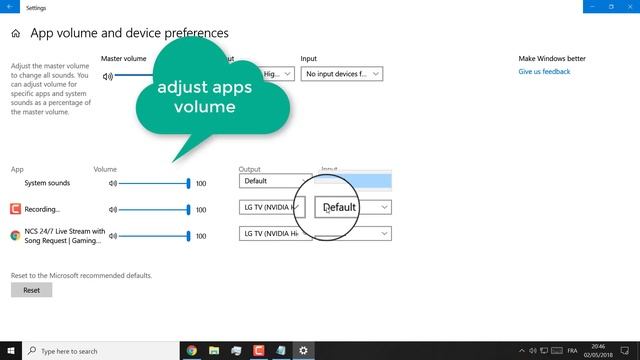Open System sounds Output dropdown set to Default

pyautogui.click(x=276, y=181)
